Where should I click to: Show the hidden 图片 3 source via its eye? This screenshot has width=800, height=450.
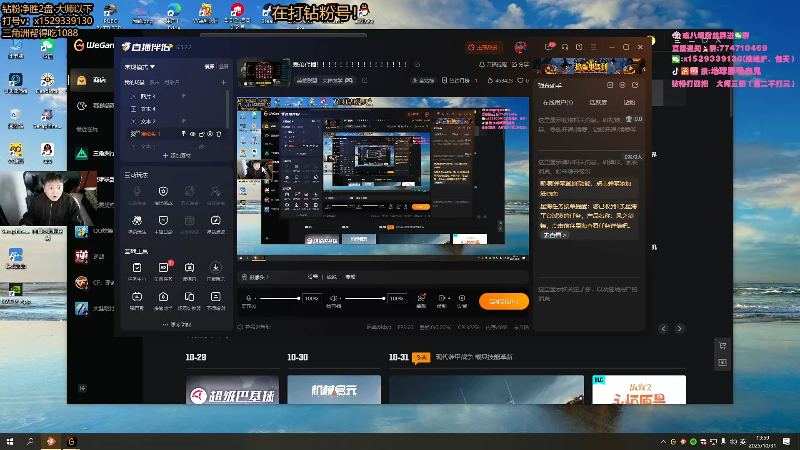[184, 96]
